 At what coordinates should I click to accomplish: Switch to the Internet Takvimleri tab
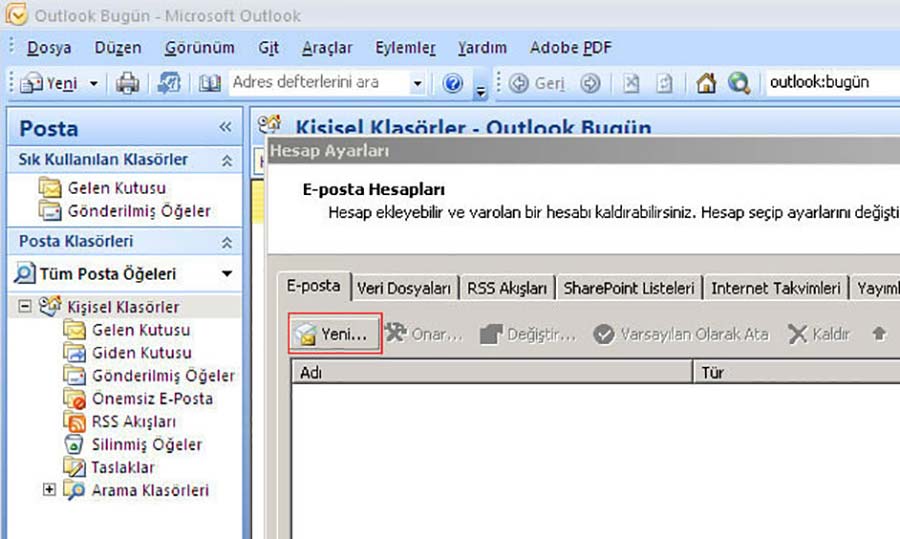coord(776,288)
